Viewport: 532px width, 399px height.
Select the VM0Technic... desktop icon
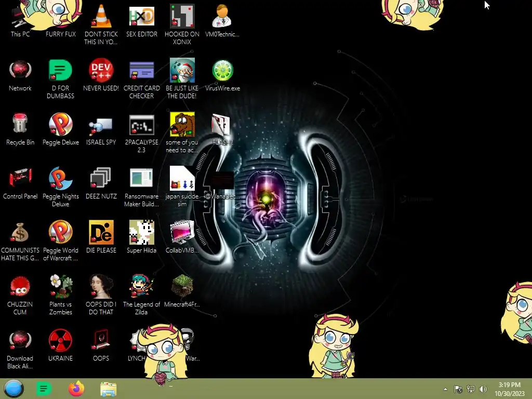point(222,20)
